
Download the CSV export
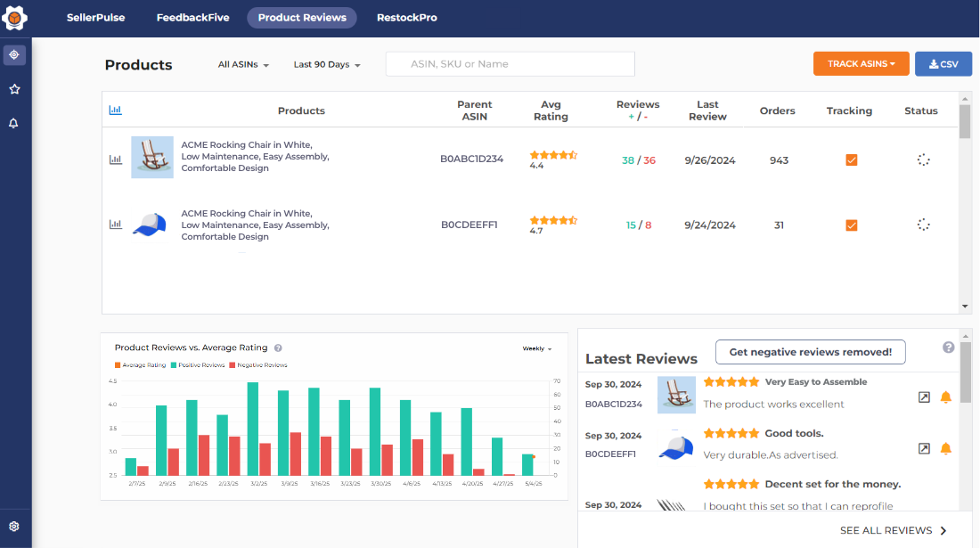pyautogui.click(x=943, y=64)
